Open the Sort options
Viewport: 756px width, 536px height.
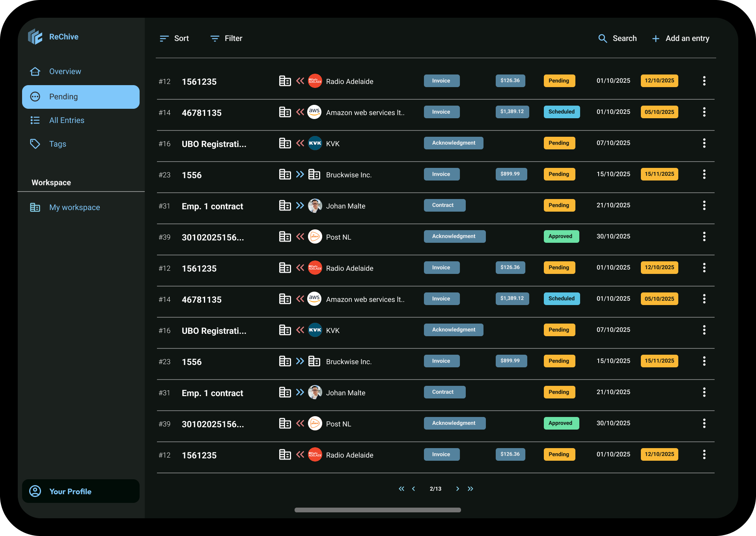tap(174, 38)
